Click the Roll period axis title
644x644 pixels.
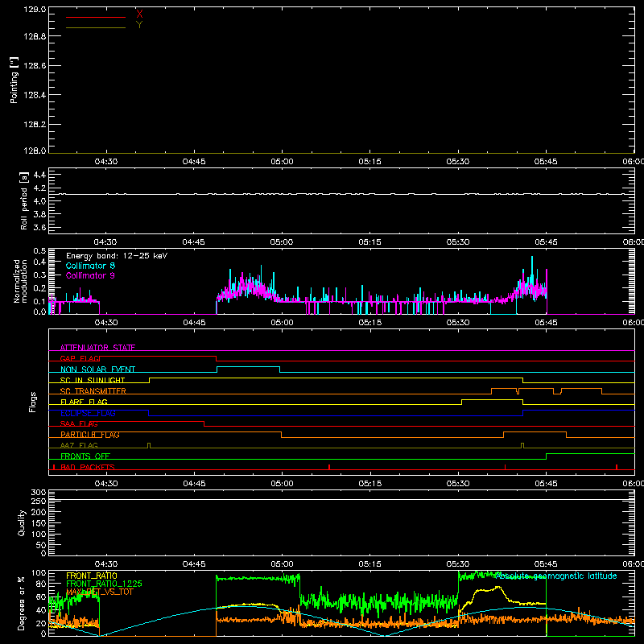coord(24,200)
